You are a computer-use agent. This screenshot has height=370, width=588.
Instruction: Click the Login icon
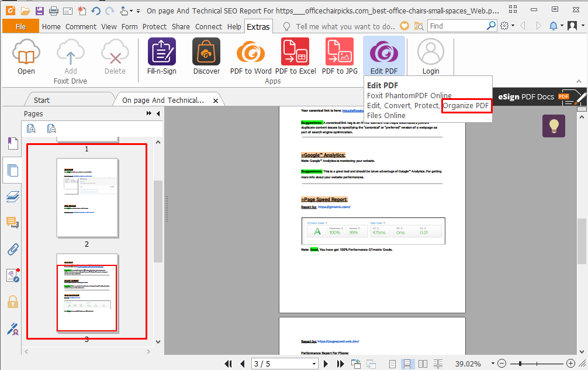431,56
